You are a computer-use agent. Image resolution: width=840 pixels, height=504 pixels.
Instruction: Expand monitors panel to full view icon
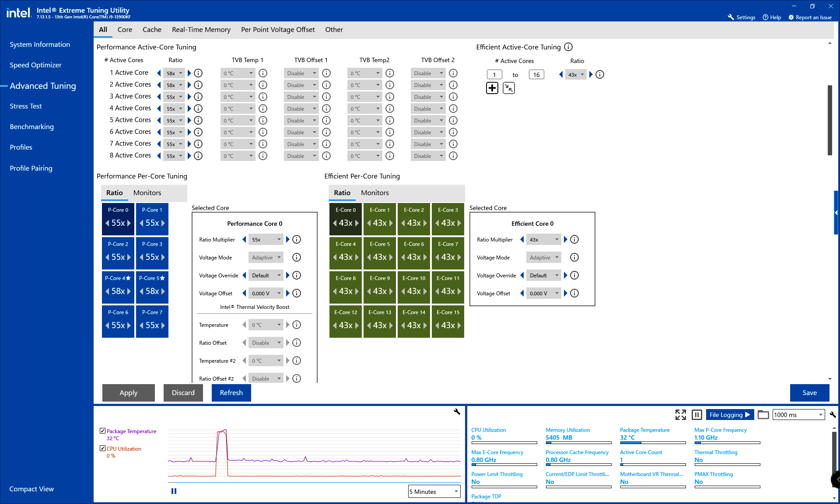[x=680, y=415]
